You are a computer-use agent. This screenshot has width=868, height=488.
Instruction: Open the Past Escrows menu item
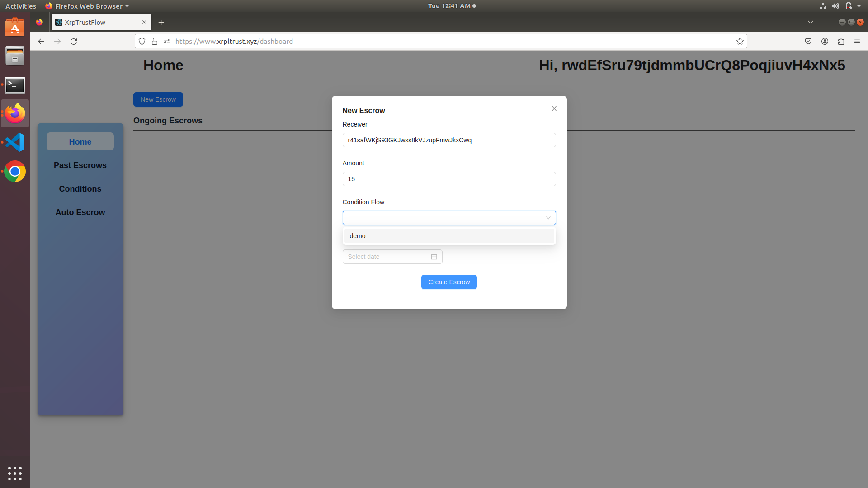point(80,165)
